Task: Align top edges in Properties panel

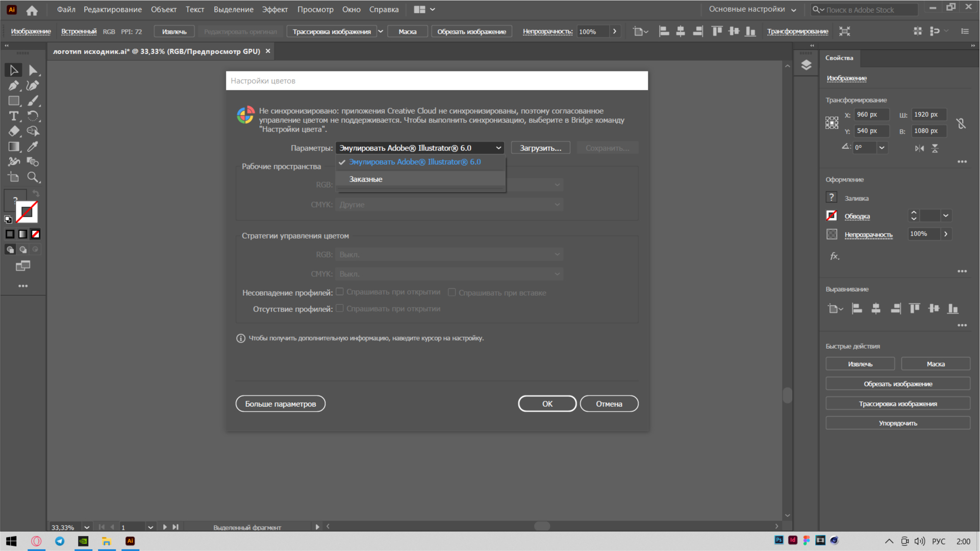Action: [914, 308]
